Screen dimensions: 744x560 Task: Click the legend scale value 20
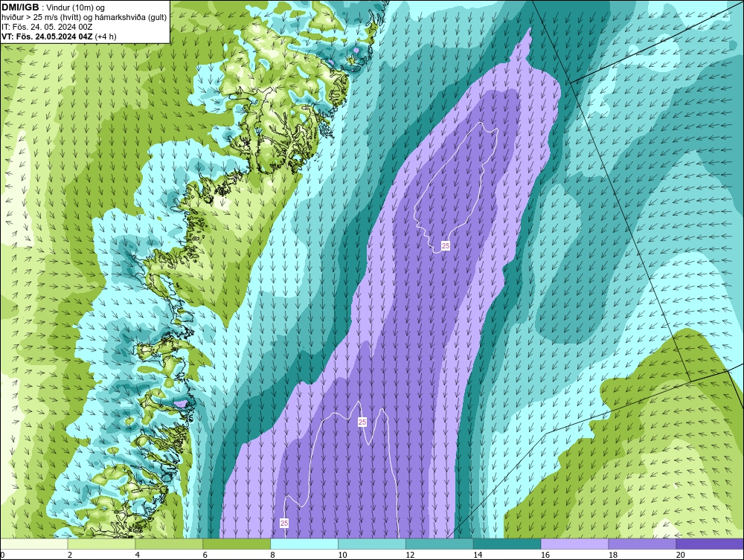coord(681,555)
